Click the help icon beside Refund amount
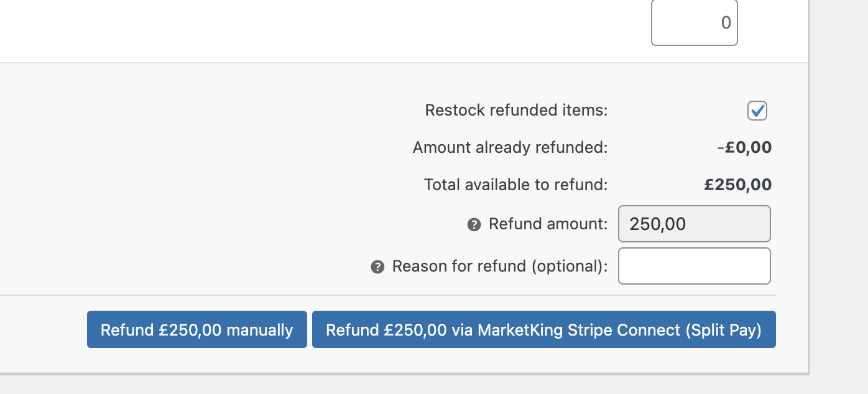Screen dimensions: 868x394 pyautogui.click(x=474, y=224)
